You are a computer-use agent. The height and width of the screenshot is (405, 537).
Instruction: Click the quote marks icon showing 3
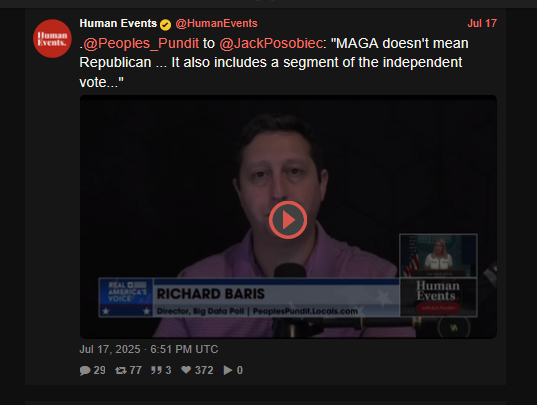156,370
